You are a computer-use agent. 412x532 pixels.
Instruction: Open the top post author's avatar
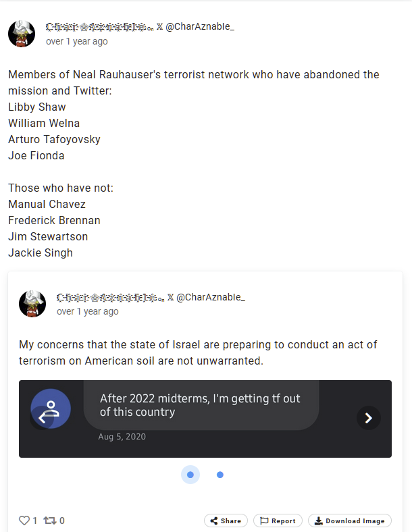point(22,34)
